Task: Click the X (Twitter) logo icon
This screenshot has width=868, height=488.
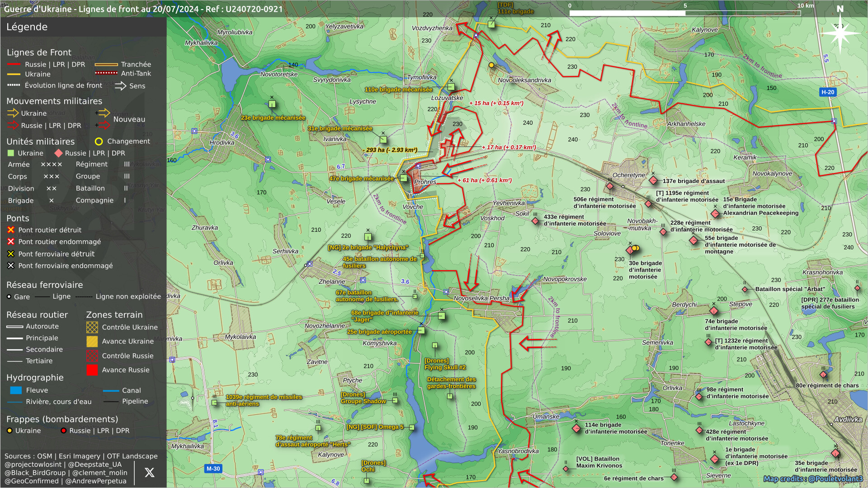Action: pyautogui.click(x=149, y=473)
